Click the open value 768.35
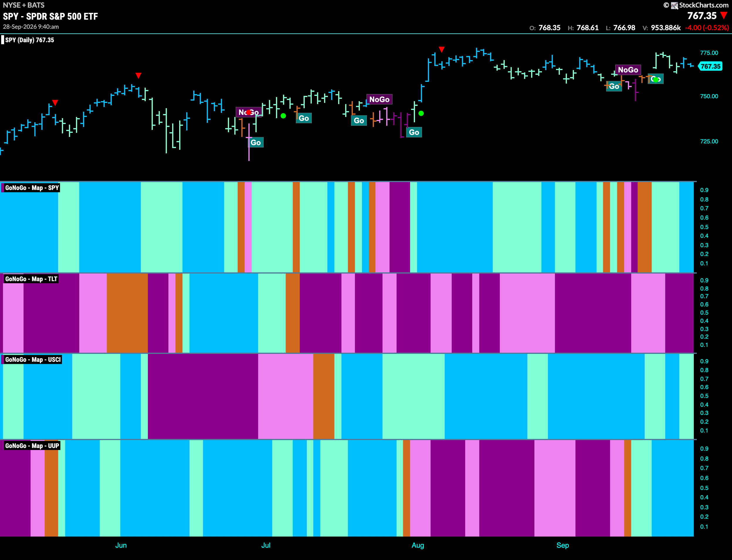 click(549, 28)
